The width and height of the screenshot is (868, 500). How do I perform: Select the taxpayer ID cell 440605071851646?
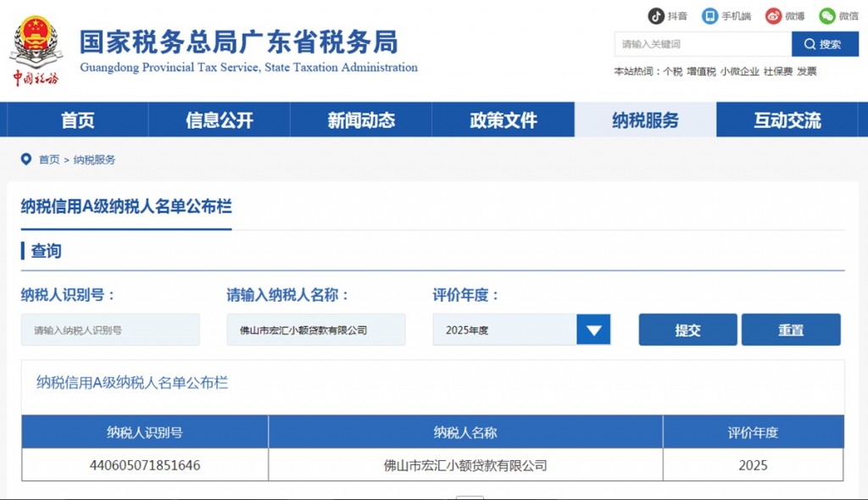(x=145, y=465)
